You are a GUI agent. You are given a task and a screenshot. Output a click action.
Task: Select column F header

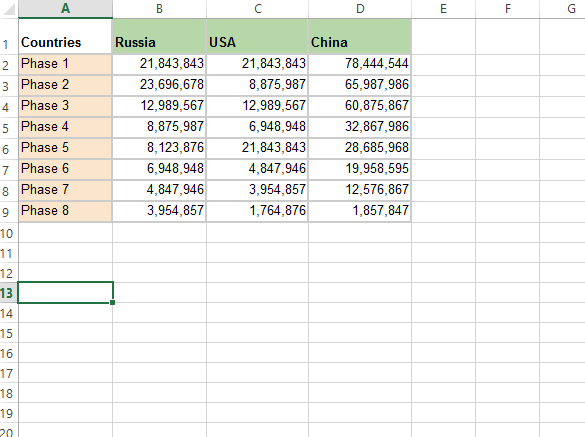(x=507, y=9)
